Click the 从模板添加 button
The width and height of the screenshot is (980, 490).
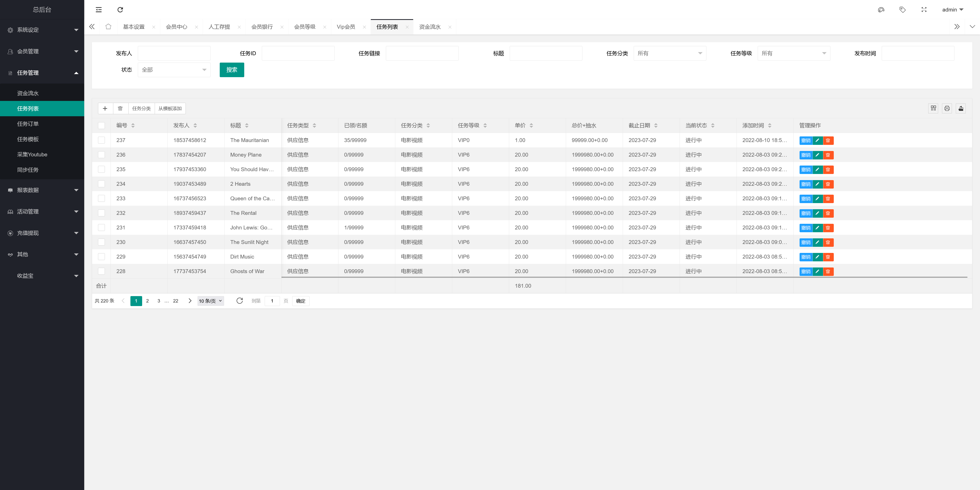point(170,109)
